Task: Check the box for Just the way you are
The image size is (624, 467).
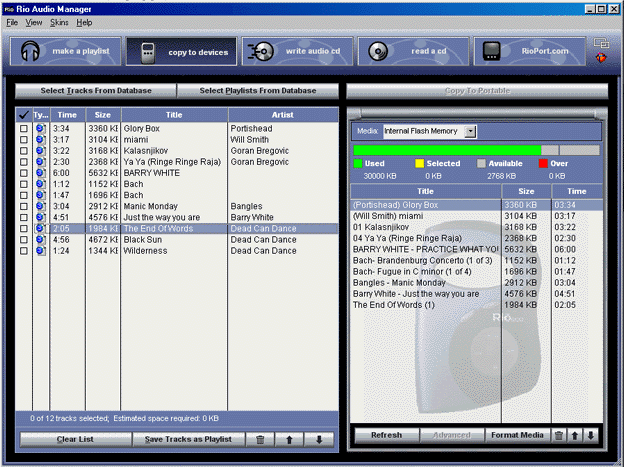Action: point(24,217)
